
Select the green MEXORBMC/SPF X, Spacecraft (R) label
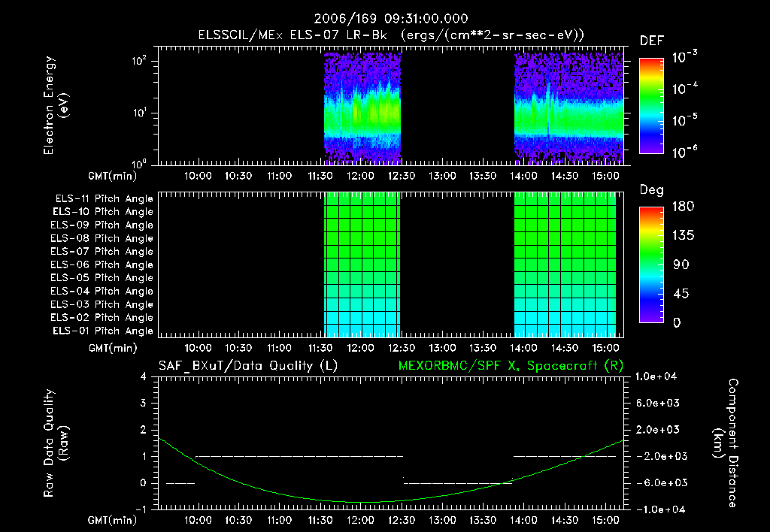(x=511, y=366)
